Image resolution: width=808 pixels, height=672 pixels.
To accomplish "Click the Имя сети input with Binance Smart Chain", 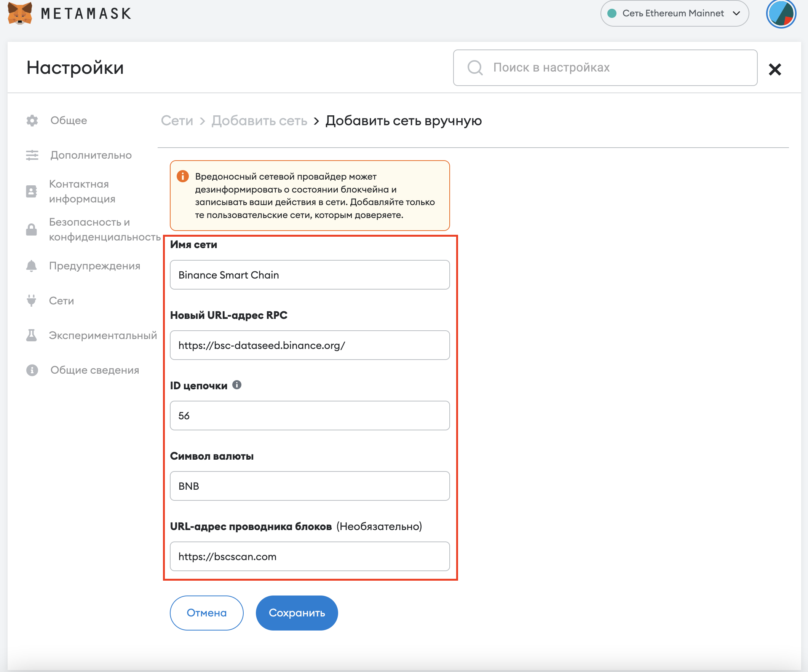I will click(x=310, y=274).
